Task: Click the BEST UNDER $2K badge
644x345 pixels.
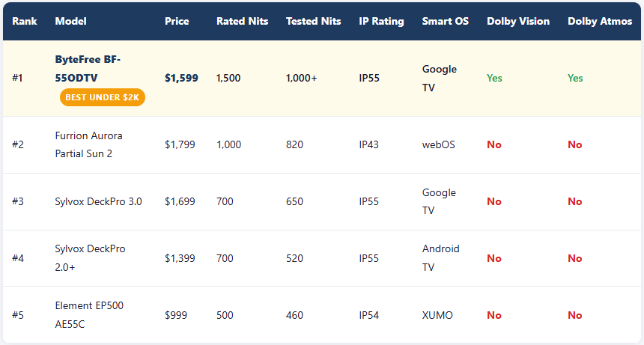Action: click(103, 97)
